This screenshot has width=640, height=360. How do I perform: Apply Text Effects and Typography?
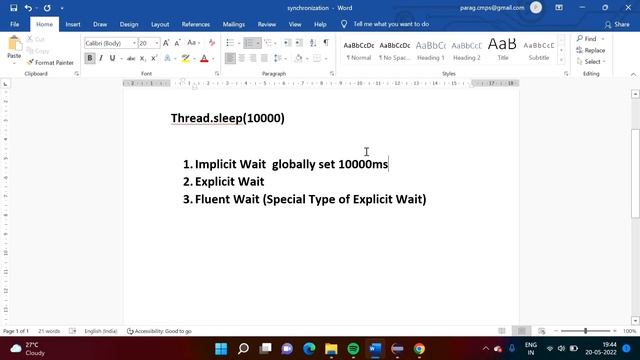pos(167,58)
